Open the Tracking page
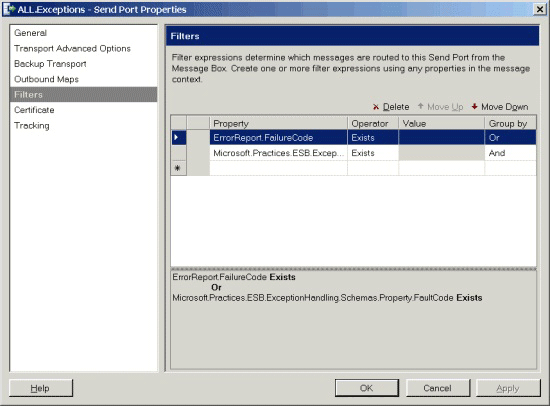This screenshot has height=406, width=550. (x=32, y=125)
